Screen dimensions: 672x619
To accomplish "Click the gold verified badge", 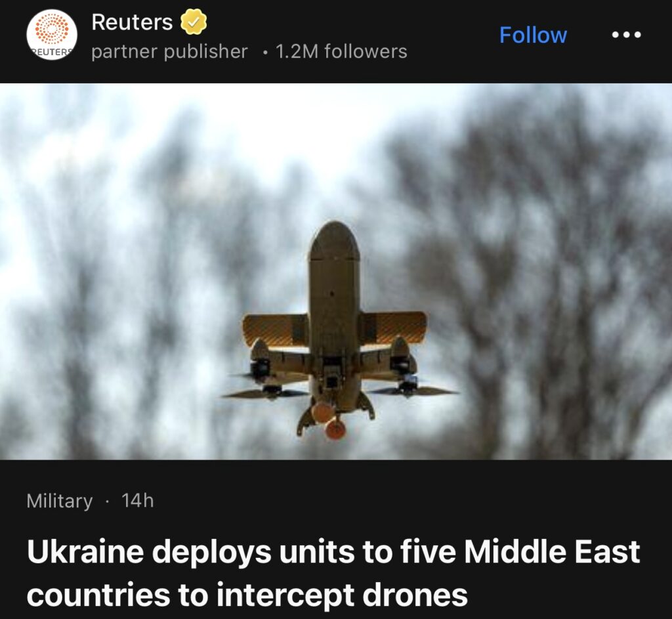I will point(194,22).
